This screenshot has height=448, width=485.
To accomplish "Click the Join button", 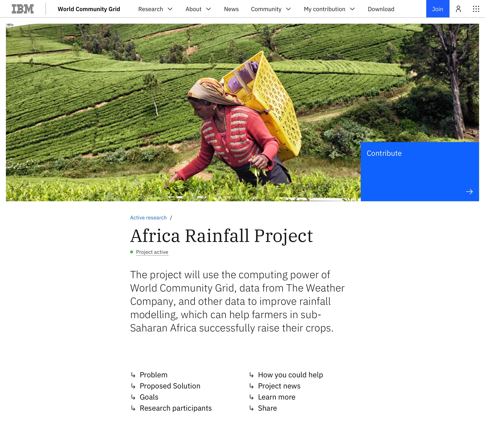I will pos(438,9).
